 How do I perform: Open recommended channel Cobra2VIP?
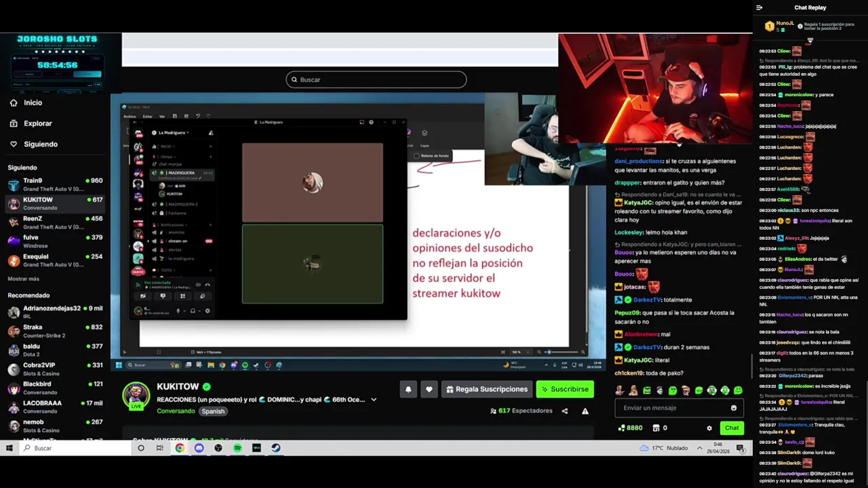pyautogui.click(x=54, y=369)
